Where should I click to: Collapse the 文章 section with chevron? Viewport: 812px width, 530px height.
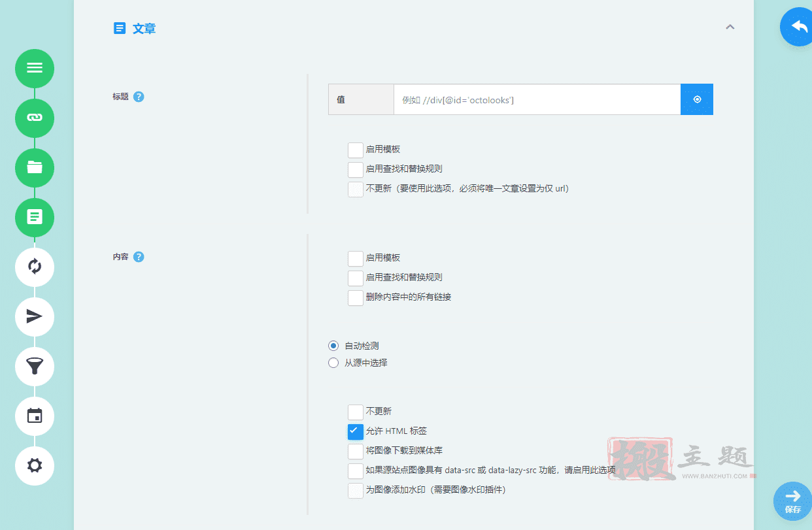pyautogui.click(x=730, y=27)
